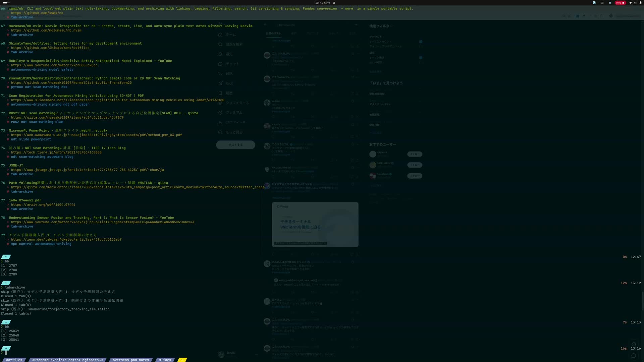Open the github.com/xwmx/nb URL

[37, 13]
